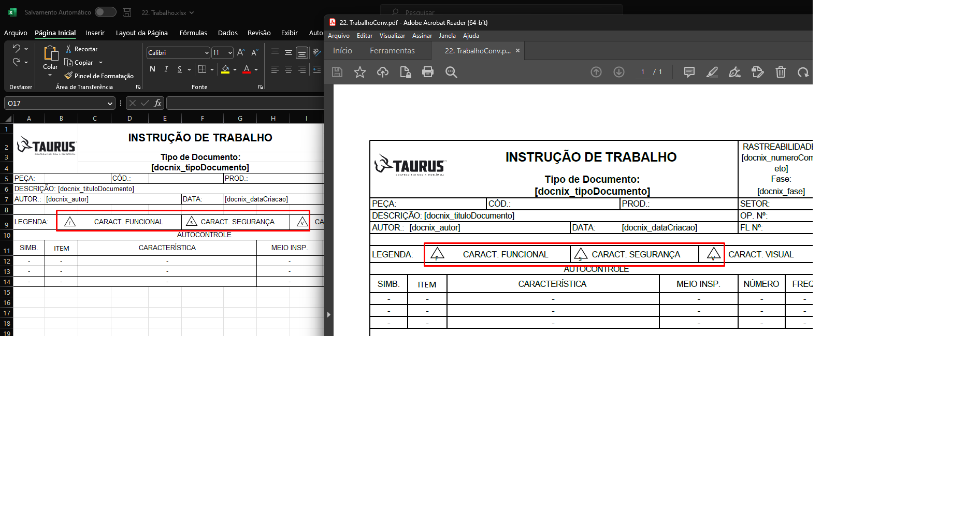The width and height of the screenshot is (980, 521).
Task: Increase font size with larger A
Action: (241, 52)
